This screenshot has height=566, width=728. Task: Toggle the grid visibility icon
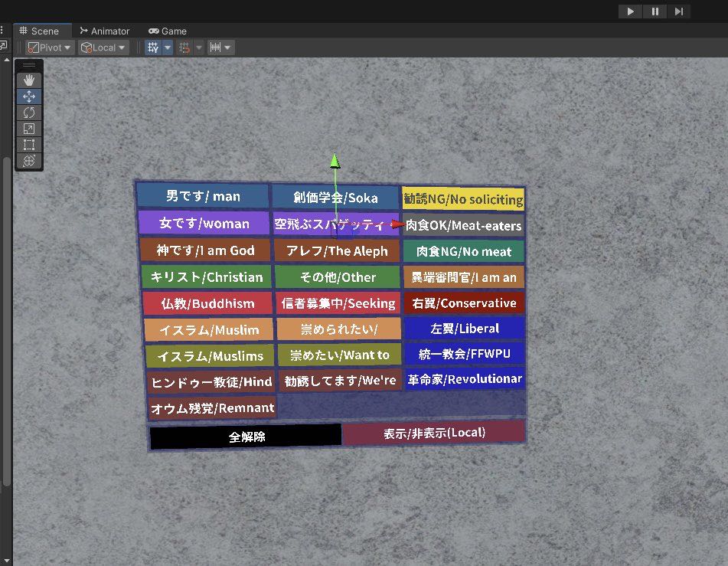[153, 47]
